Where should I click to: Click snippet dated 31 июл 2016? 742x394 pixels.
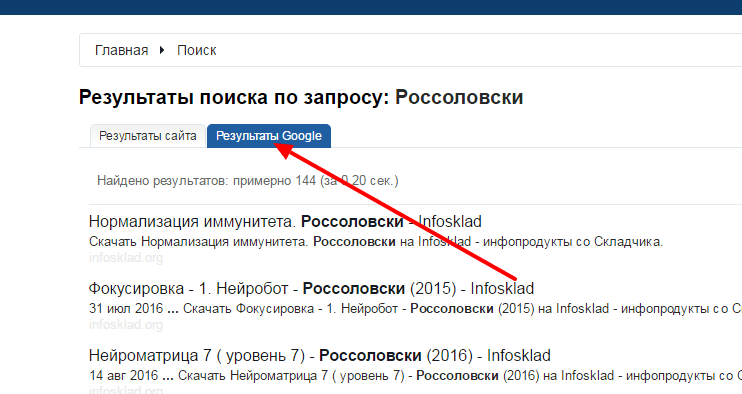pyautogui.click(x=415, y=309)
